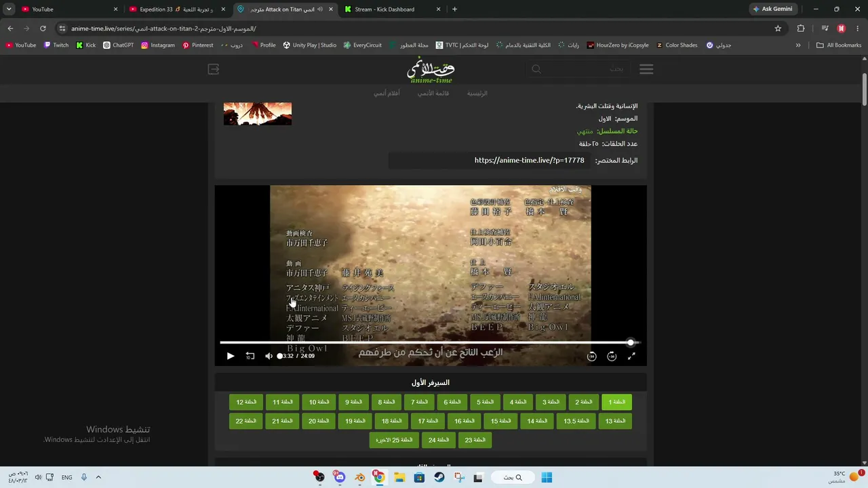Open episode الحلقة 23

(x=475, y=440)
